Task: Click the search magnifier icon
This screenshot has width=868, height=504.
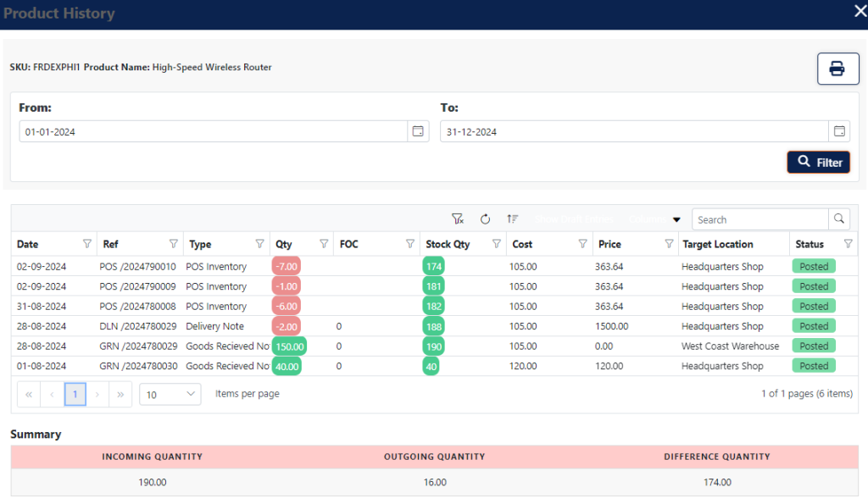Action: 839,219
